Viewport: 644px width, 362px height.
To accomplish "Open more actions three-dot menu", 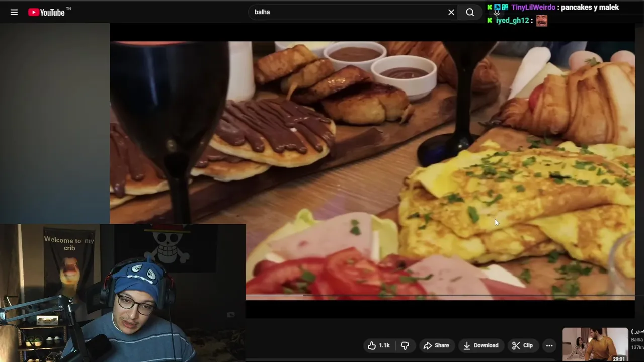I will pyautogui.click(x=549, y=345).
